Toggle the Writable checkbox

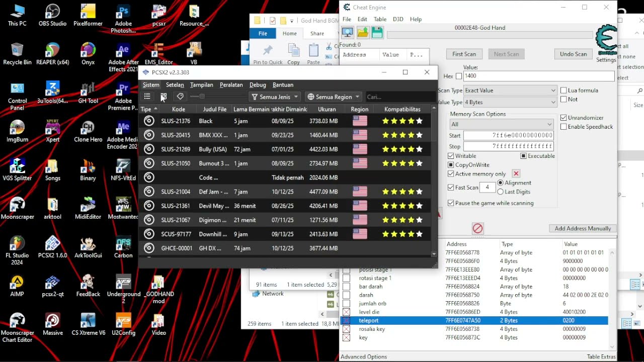pos(451,156)
